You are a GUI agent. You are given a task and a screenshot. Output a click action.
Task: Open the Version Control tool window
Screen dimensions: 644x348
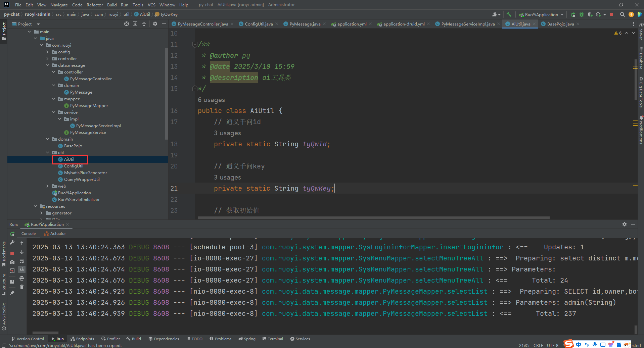28,339
